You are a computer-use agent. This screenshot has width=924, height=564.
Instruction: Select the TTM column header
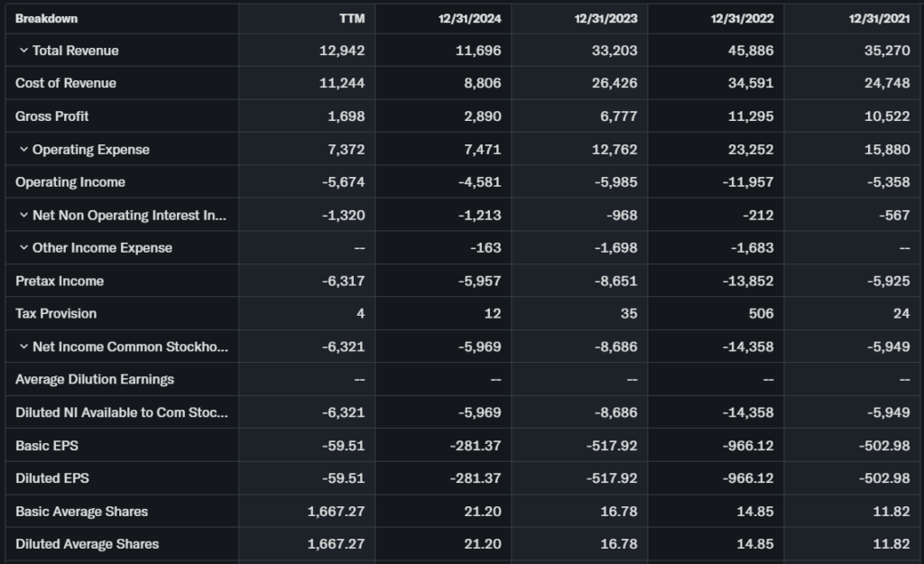tap(352, 19)
